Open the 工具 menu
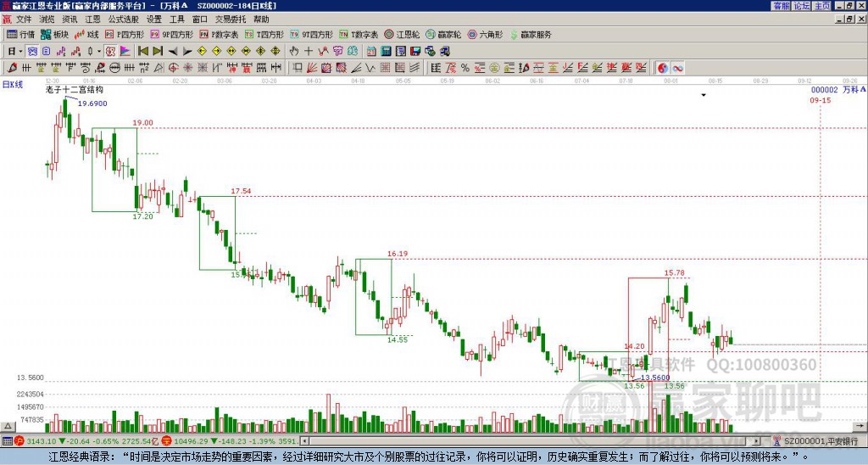868x465 pixels. [176, 20]
